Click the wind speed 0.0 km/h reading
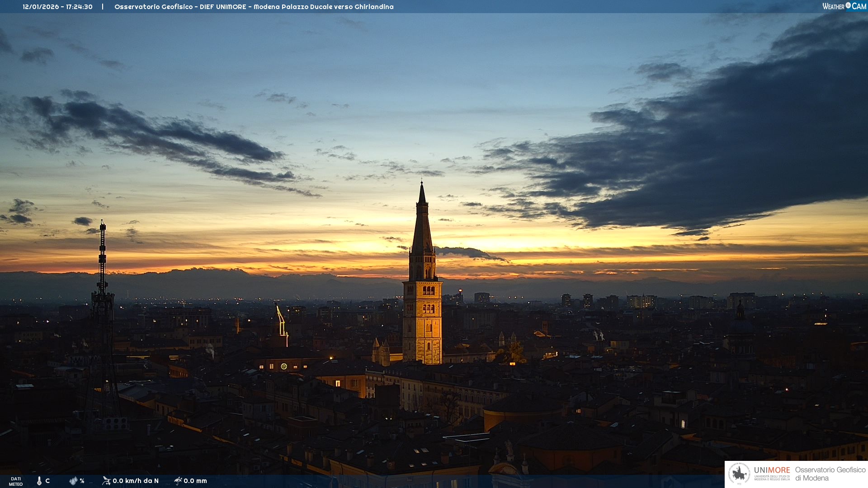The height and width of the screenshot is (488, 868). [x=136, y=481]
